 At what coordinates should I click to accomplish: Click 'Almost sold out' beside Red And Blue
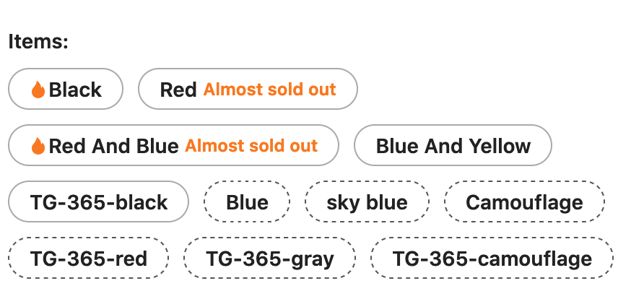251,146
